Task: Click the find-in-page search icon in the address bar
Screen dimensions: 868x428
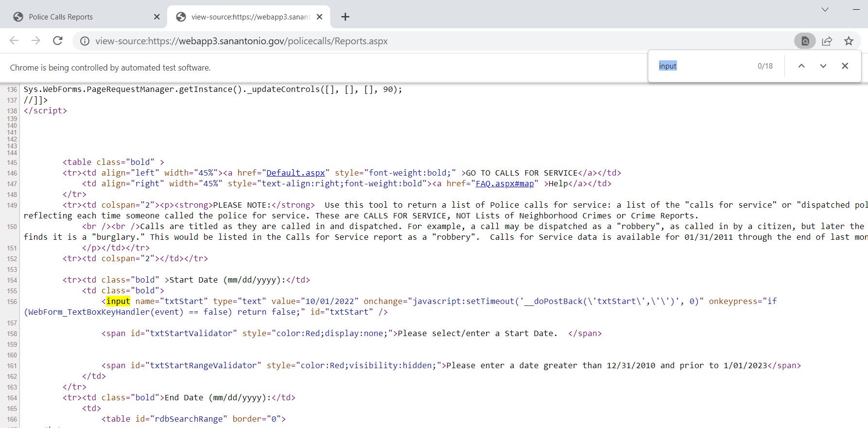Action: [805, 41]
